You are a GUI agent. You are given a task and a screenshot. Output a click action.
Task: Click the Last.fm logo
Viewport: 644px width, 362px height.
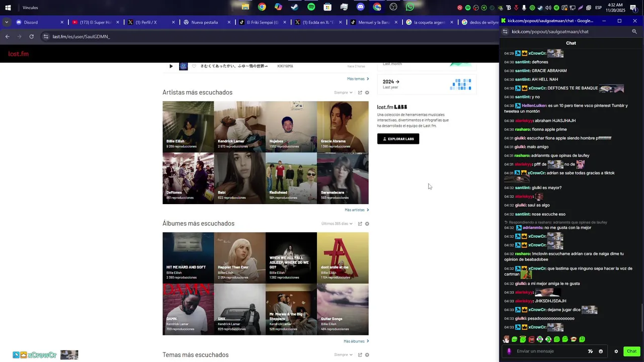pyautogui.click(x=19, y=54)
